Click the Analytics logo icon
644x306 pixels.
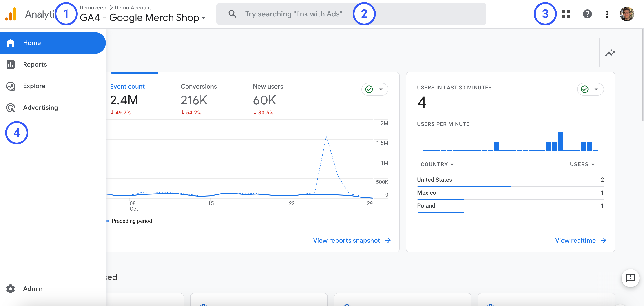point(11,14)
